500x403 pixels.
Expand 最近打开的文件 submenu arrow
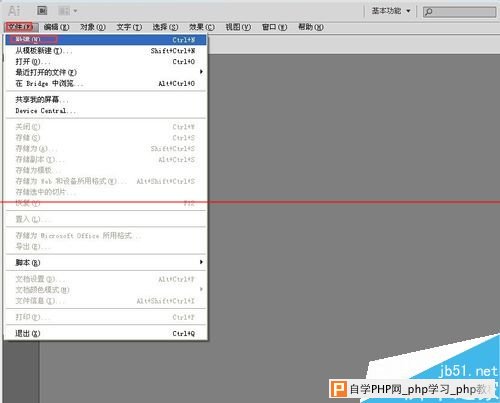tap(201, 72)
